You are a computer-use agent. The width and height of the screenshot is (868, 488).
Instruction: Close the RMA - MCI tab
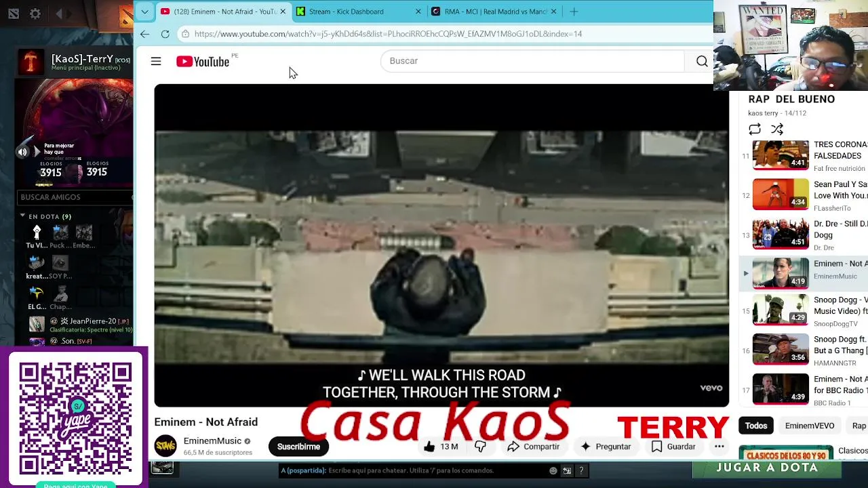[553, 12]
